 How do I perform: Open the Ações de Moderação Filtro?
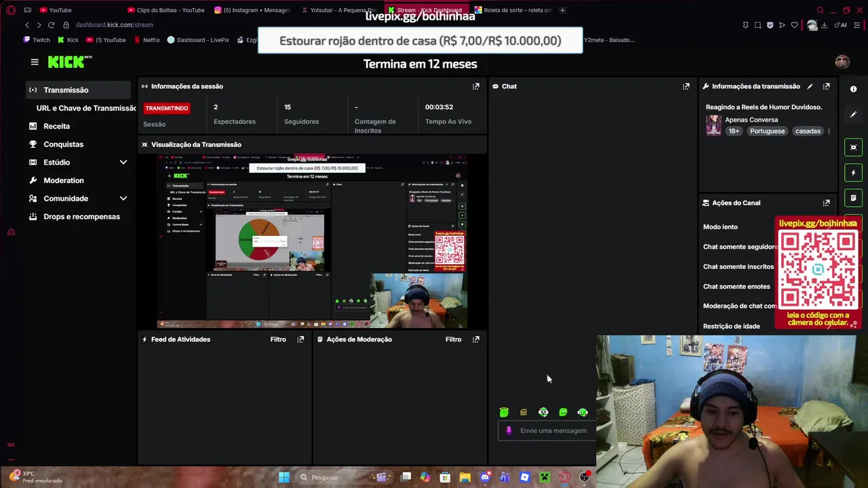453,339
